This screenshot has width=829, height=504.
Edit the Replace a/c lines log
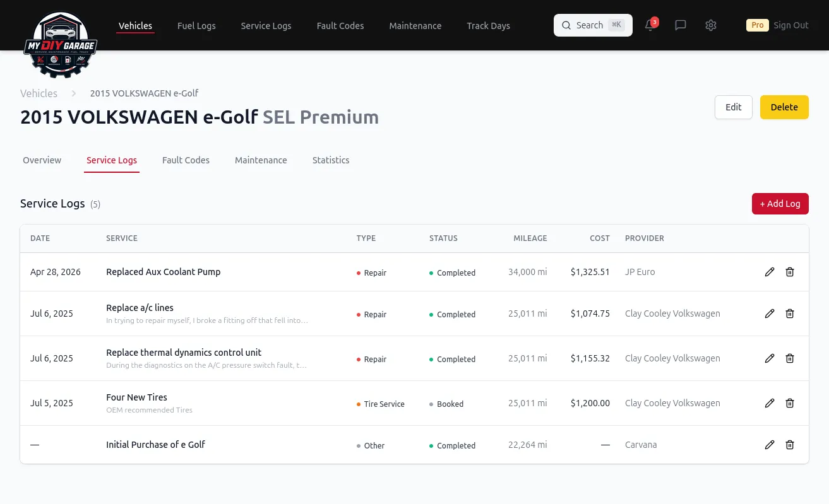[770, 314]
